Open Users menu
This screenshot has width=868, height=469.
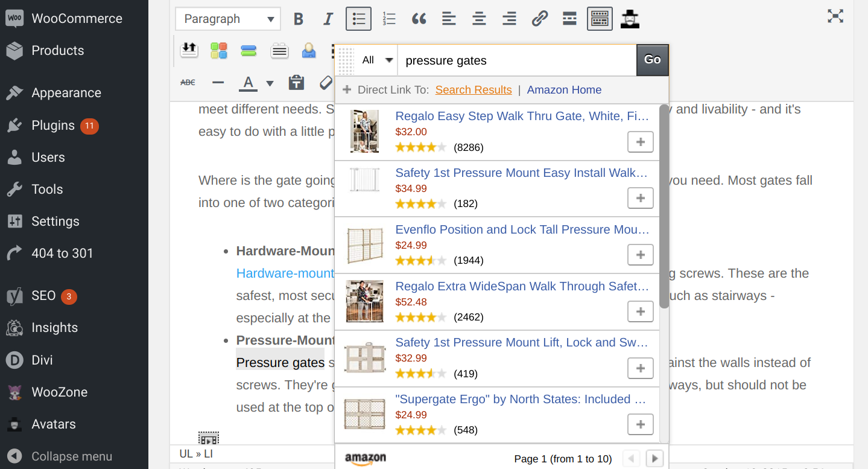click(74, 158)
